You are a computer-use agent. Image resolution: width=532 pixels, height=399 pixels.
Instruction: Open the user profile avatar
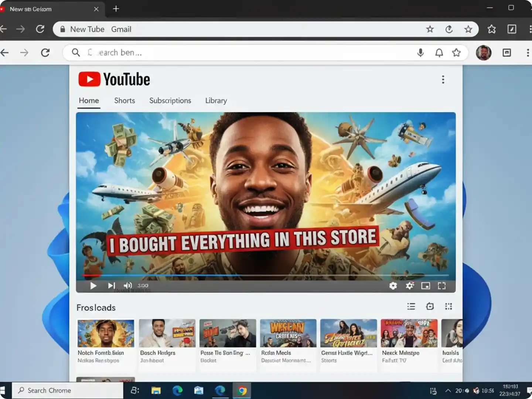pos(483,53)
